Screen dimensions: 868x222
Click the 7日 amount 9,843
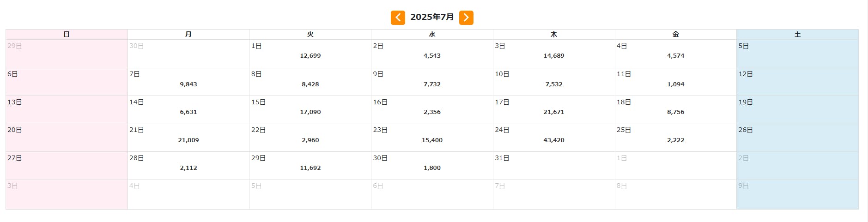click(x=188, y=84)
